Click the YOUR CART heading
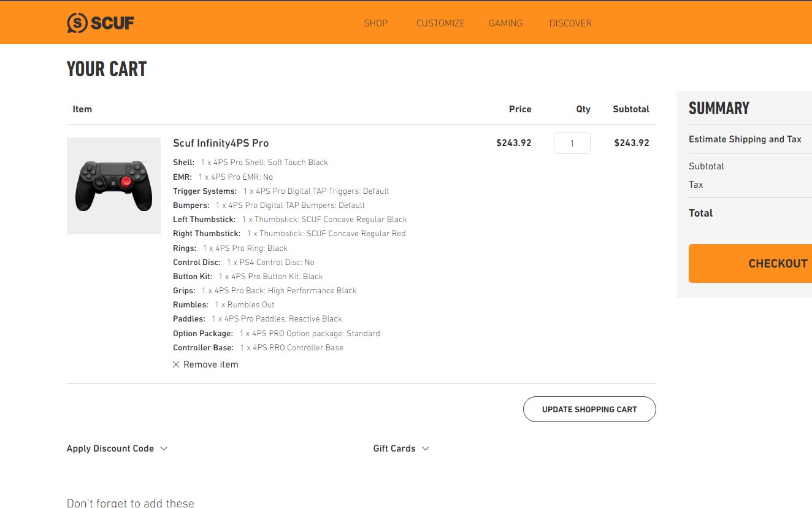This screenshot has width=812, height=508. click(x=107, y=69)
